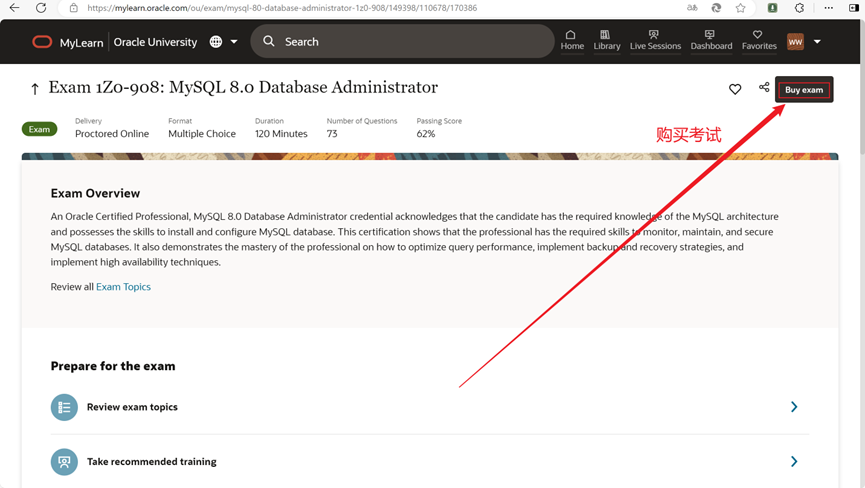Select the 'Multiple Choice' format value
Screen dimensions: 865x488
click(x=202, y=133)
